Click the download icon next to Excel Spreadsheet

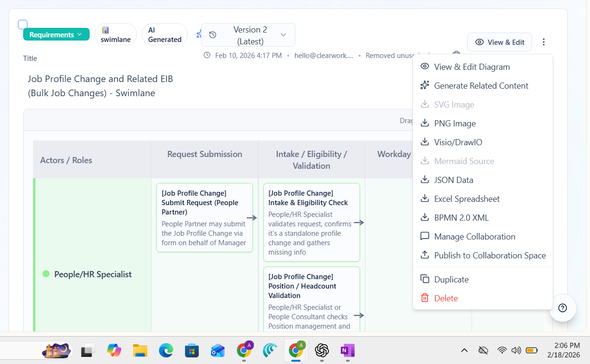425,199
